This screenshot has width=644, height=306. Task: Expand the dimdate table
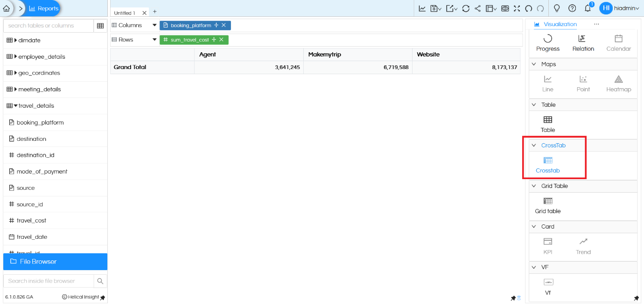coord(15,41)
